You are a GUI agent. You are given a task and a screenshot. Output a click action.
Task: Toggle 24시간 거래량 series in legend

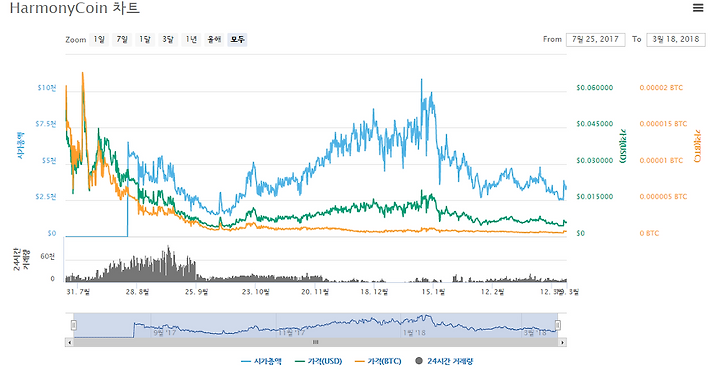click(x=444, y=361)
